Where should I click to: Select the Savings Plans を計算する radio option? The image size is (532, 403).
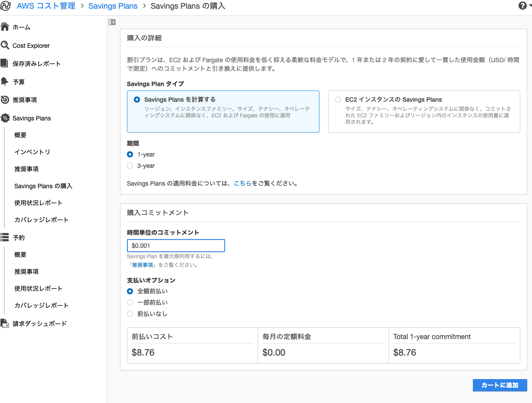(x=137, y=100)
